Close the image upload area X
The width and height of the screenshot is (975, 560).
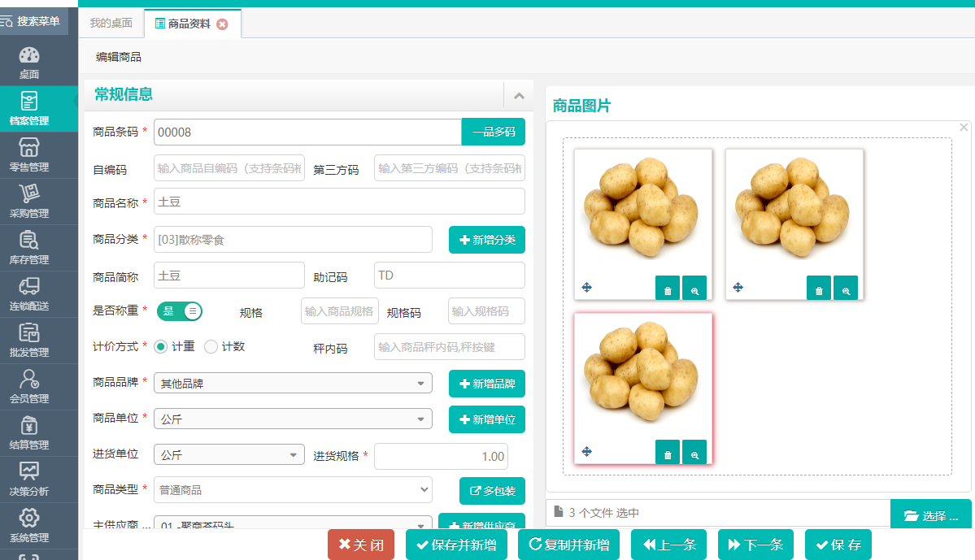pyautogui.click(x=963, y=128)
